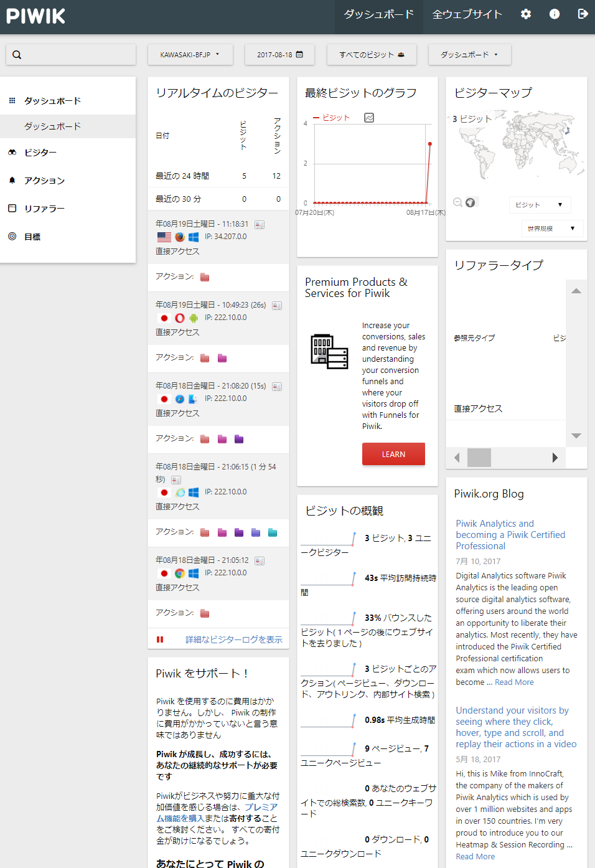Click the action folder of 21:05:12 visit
Screen dimensions: 595x868
click(x=205, y=613)
